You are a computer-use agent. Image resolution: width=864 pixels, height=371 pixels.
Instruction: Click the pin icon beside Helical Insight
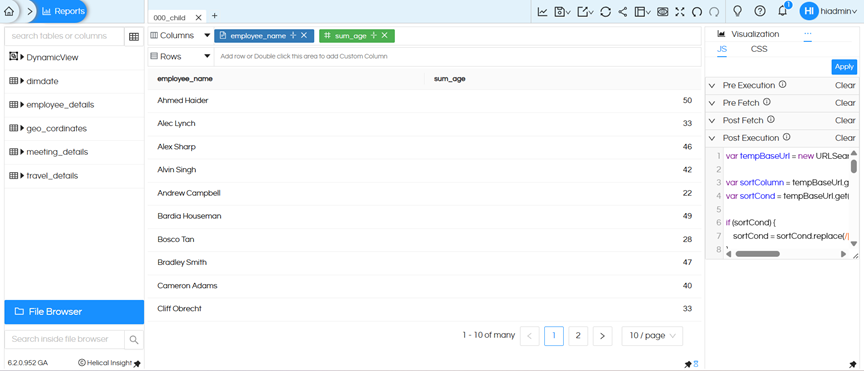click(x=137, y=363)
